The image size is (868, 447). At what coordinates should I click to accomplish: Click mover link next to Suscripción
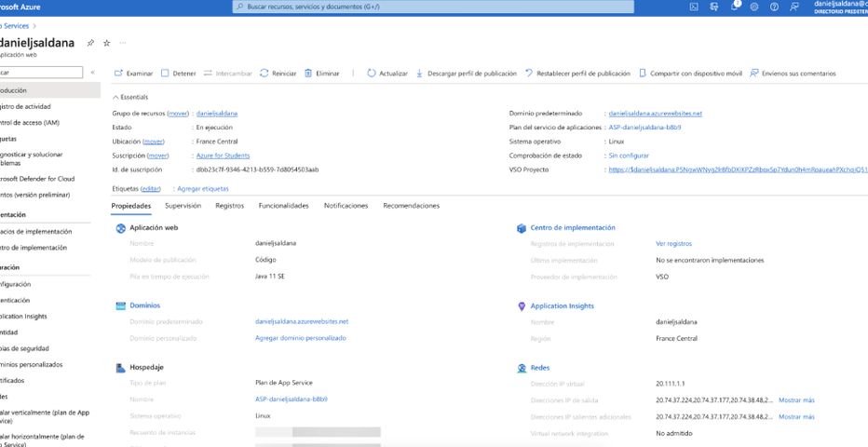coord(157,156)
